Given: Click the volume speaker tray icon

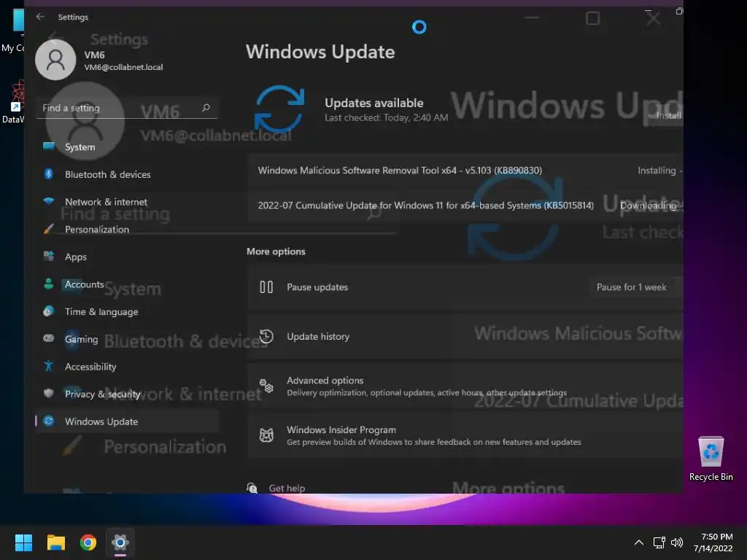Looking at the screenshot, I should point(676,542).
